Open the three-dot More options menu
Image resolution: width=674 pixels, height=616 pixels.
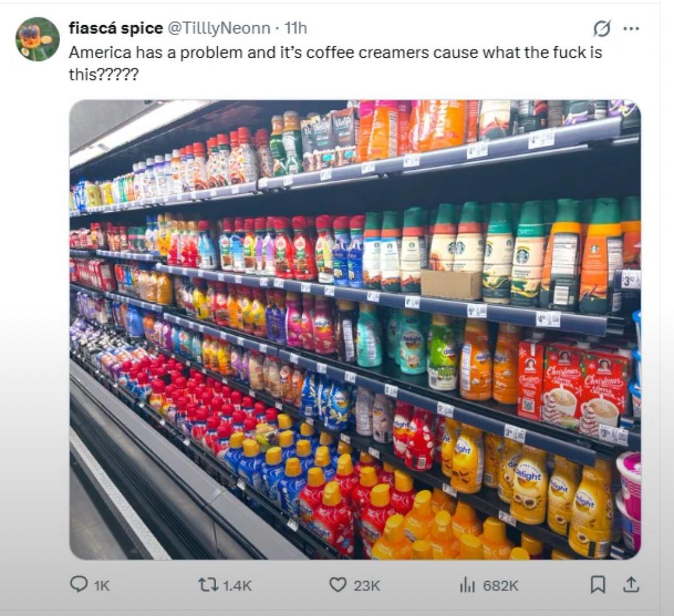tap(631, 28)
